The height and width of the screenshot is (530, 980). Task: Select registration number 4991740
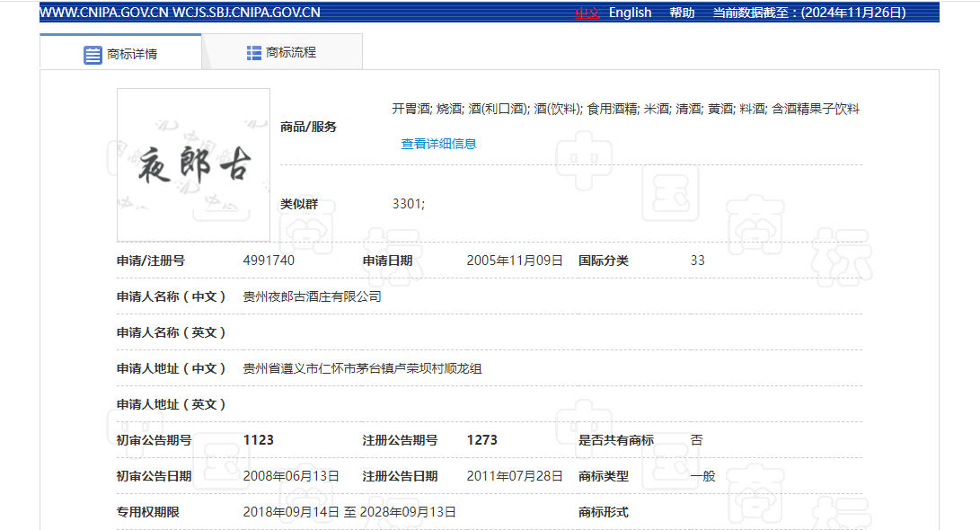269,261
